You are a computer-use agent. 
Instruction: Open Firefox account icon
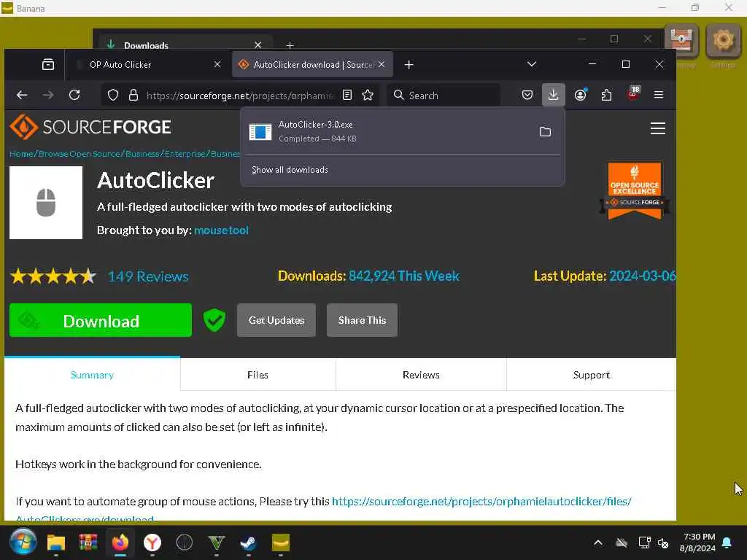click(x=580, y=95)
